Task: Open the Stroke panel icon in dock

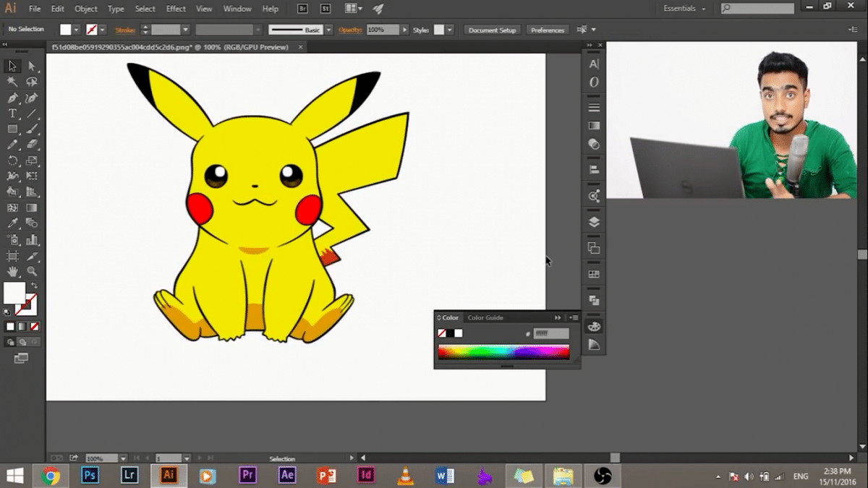Action: [x=594, y=108]
